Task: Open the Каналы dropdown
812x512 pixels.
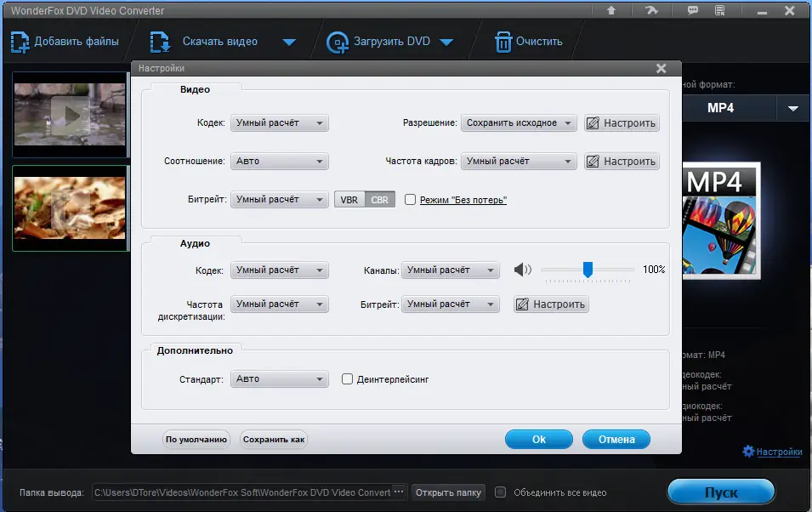Action: pos(450,270)
